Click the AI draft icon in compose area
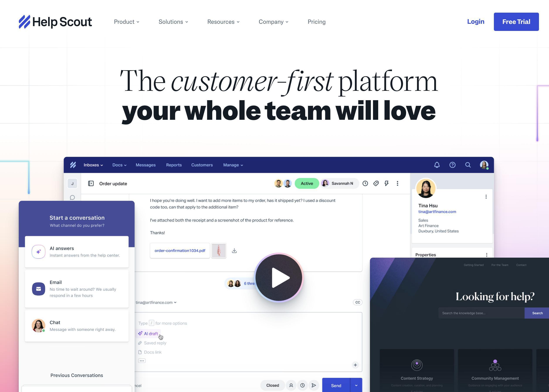 click(140, 333)
